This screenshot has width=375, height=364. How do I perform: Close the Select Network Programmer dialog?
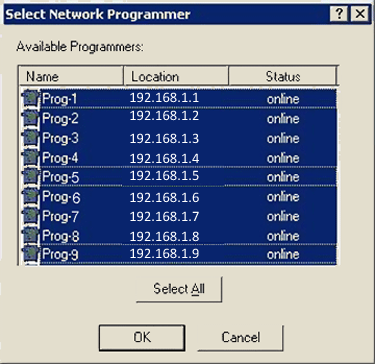[360, 14]
